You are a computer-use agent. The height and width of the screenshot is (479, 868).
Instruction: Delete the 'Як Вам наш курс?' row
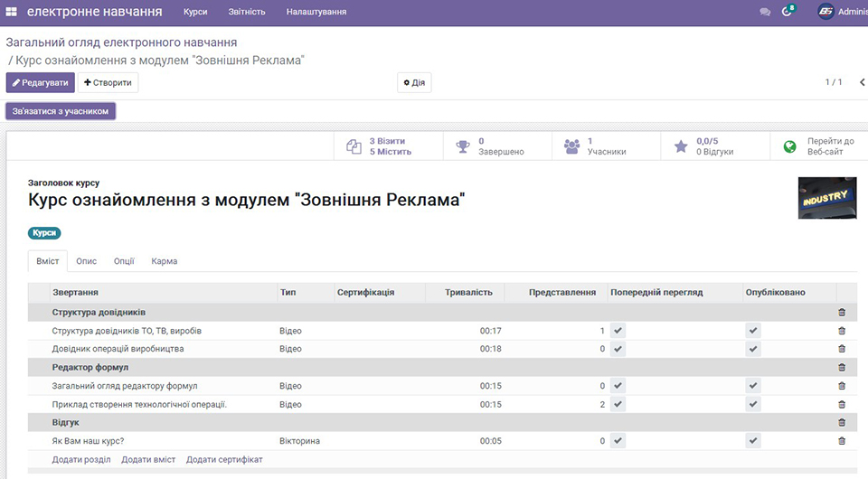(x=842, y=441)
